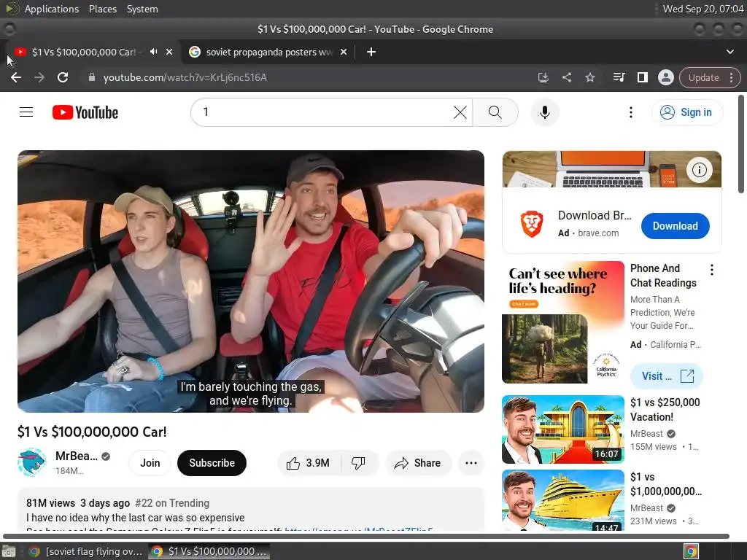Click Chrome tray icon at bottom right

point(691,551)
